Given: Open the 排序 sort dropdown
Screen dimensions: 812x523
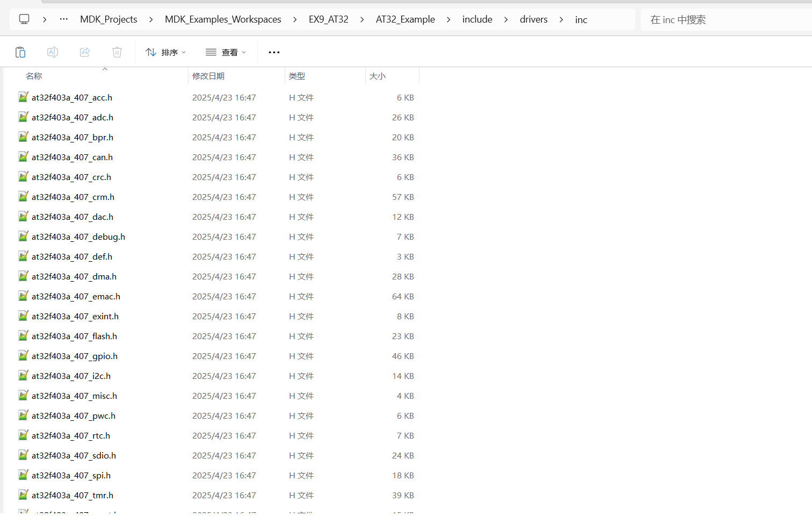Looking at the screenshot, I should [166, 52].
